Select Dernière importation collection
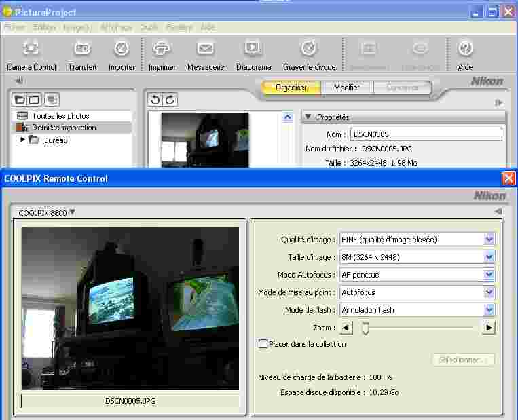The width and height of the screenshot is (518, 420). tap(73, 128)
